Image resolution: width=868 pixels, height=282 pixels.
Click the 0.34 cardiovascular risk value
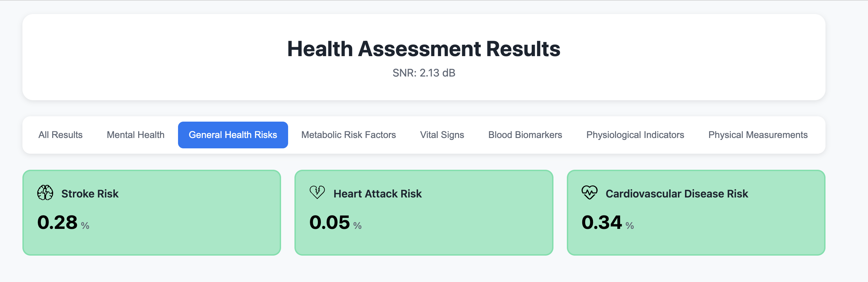coord(601,223)
